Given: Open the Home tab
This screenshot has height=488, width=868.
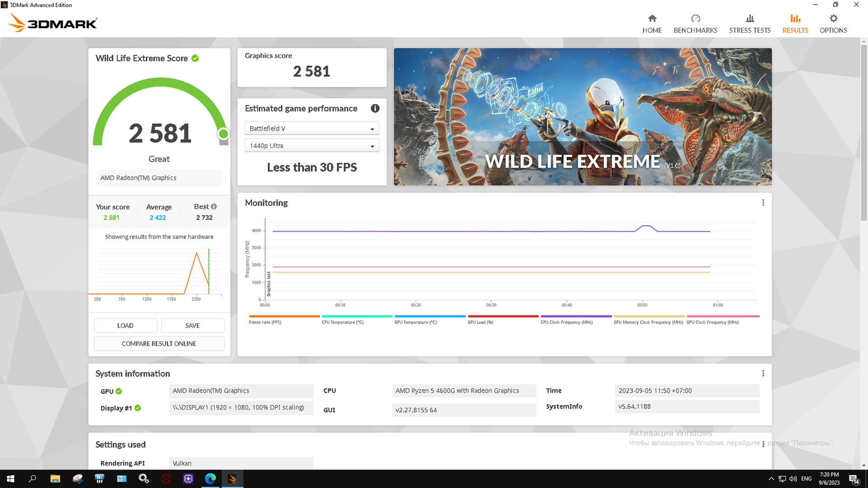Looking at the screenshot, I should point(652,24).
